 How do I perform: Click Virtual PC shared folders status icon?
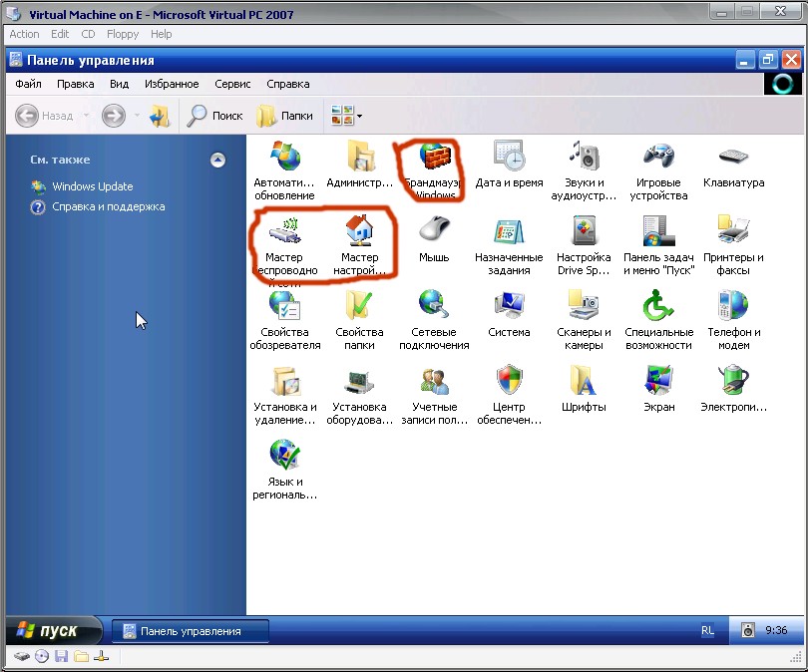coord(81,657)
